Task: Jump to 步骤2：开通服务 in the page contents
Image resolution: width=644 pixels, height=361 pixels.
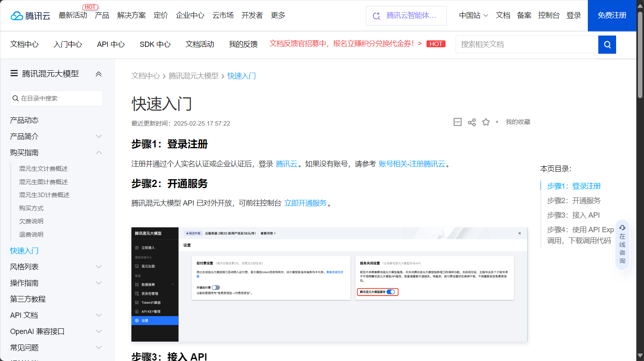Action: tap(574, 201)
